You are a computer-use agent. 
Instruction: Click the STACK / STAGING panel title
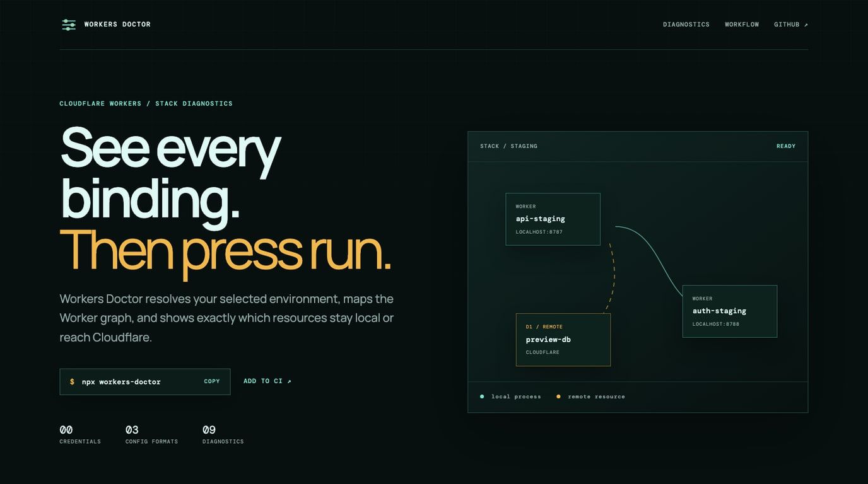click(x=509, y=146)
